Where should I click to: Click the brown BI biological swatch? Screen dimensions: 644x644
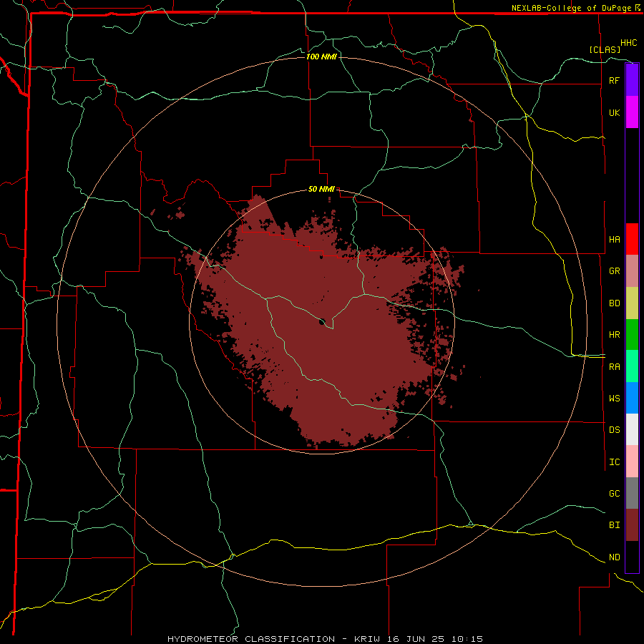coord(632,525)
